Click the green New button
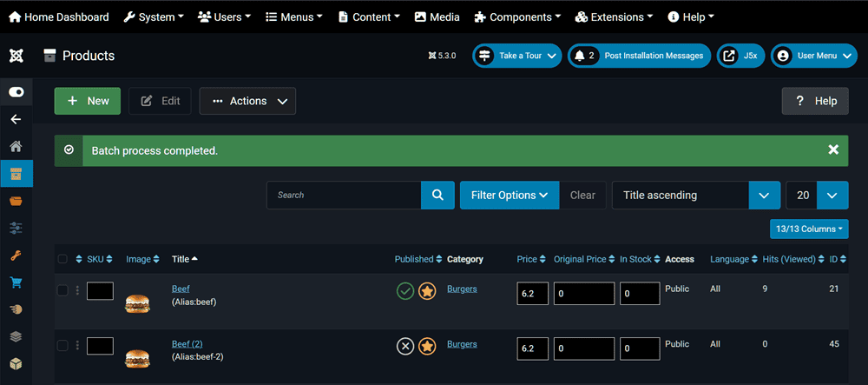Screen dimensions: 868x385 coord(88,101)
